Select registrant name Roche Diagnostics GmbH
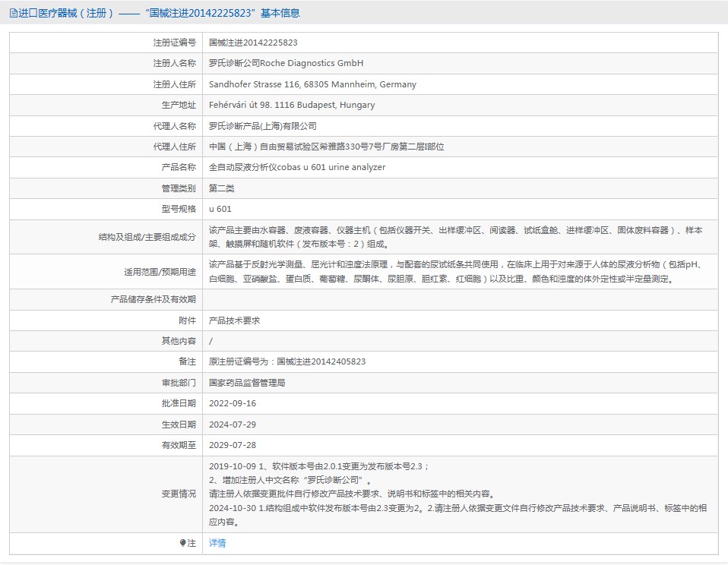Image resolution: width=728 pixels, height=565 pixels. [x=286, y=63]
